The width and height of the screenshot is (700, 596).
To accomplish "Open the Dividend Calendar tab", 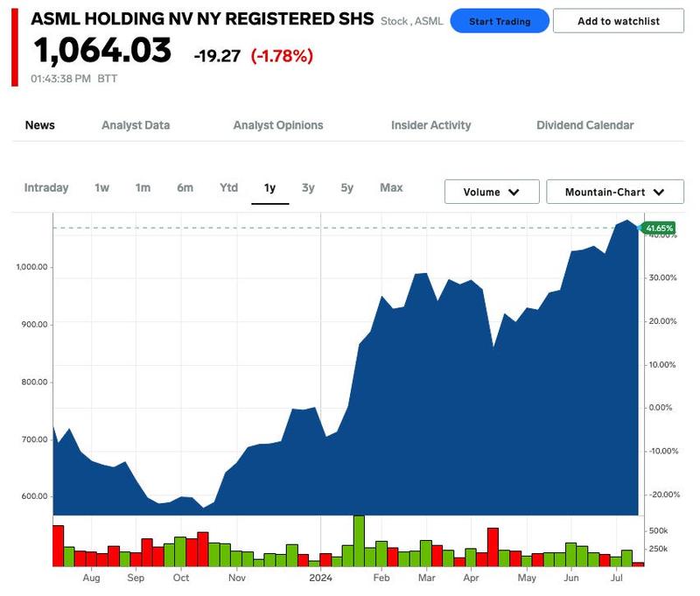I will click(x=584, y=125).
